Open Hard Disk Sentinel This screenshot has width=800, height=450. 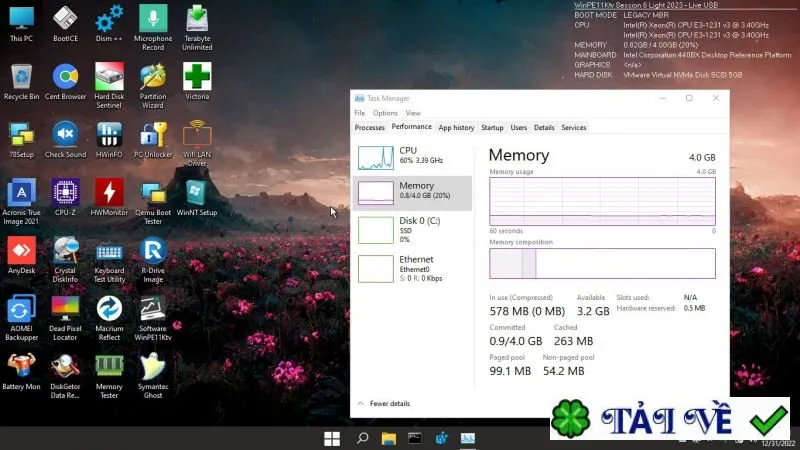[x=109, y=86]
